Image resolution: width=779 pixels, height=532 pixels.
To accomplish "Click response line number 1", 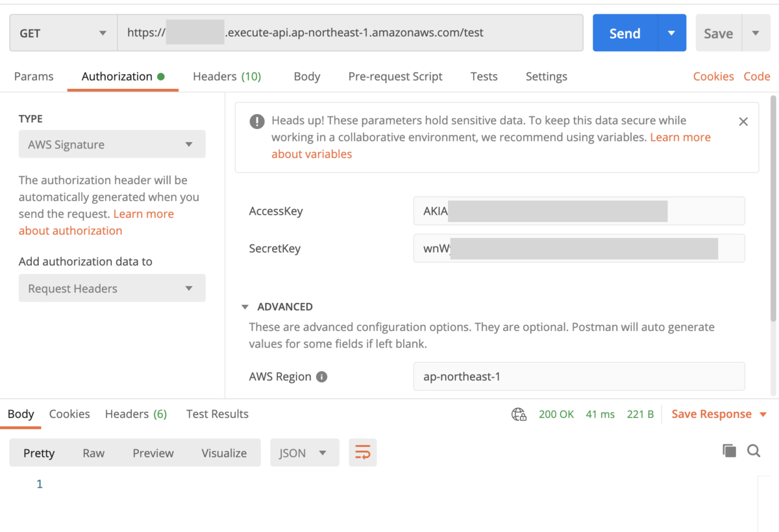I will (40, 484).
